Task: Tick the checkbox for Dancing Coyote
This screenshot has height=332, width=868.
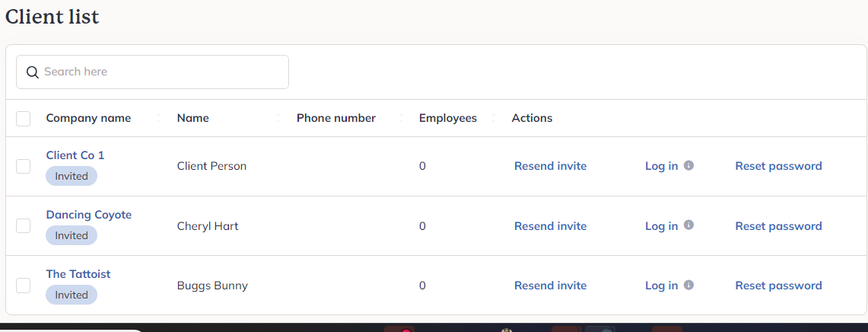Action: coord(24,225)
